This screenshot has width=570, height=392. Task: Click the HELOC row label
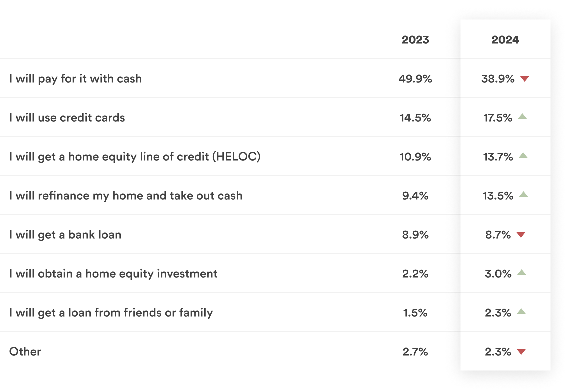135,157
